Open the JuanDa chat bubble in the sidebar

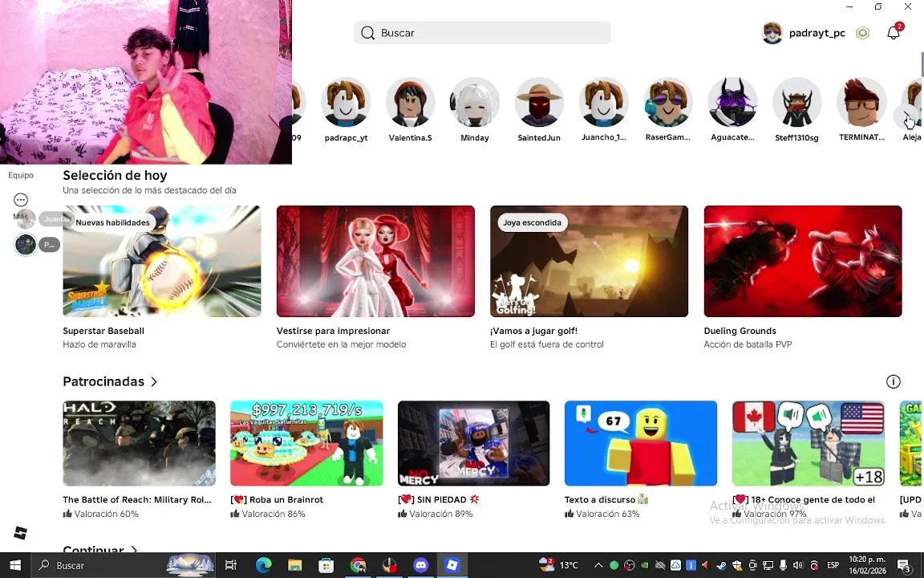pos(56,219)
